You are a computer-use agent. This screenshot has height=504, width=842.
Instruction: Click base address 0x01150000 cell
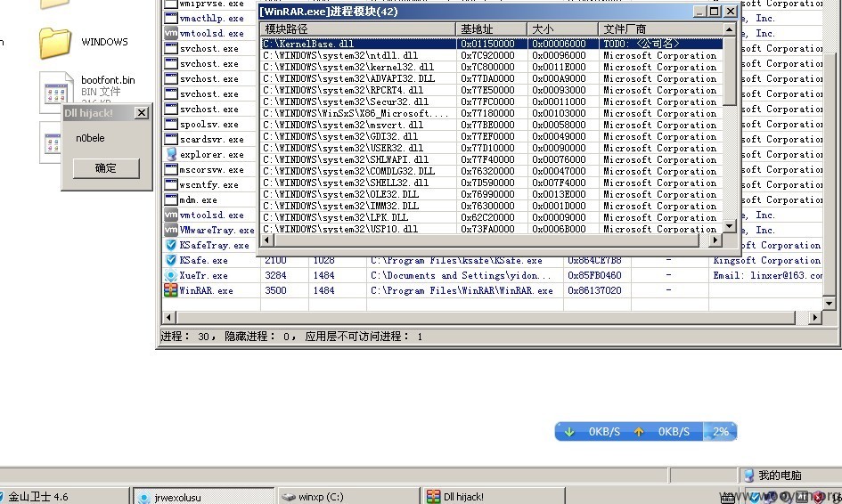point(487,44)
